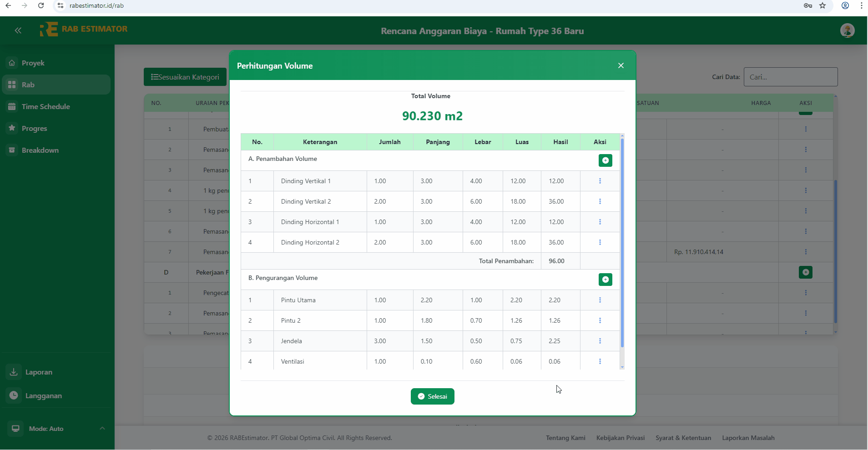Click the Sesuaikan Kategori button

(x=185, y=77)
